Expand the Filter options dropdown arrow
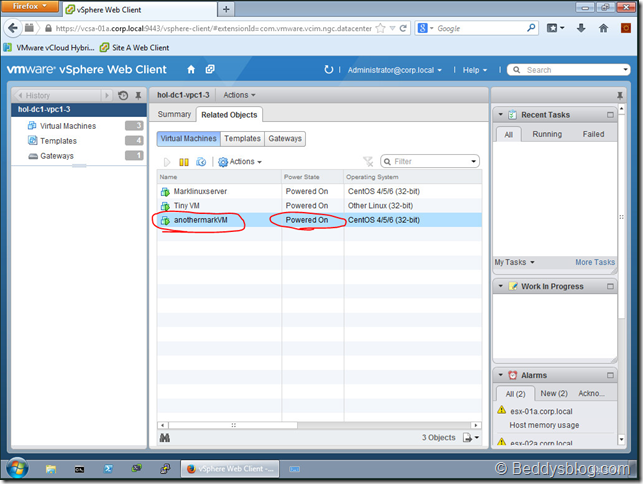 coord(473,162)
